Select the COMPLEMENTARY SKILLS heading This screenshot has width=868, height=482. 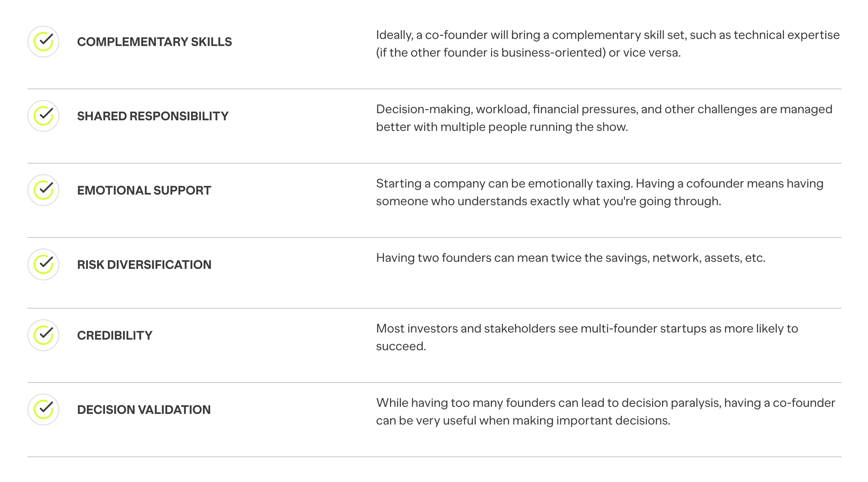tap(154, 42)
